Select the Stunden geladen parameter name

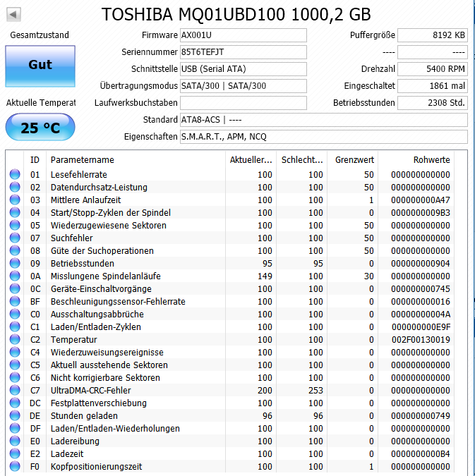[x=84, y=415]
